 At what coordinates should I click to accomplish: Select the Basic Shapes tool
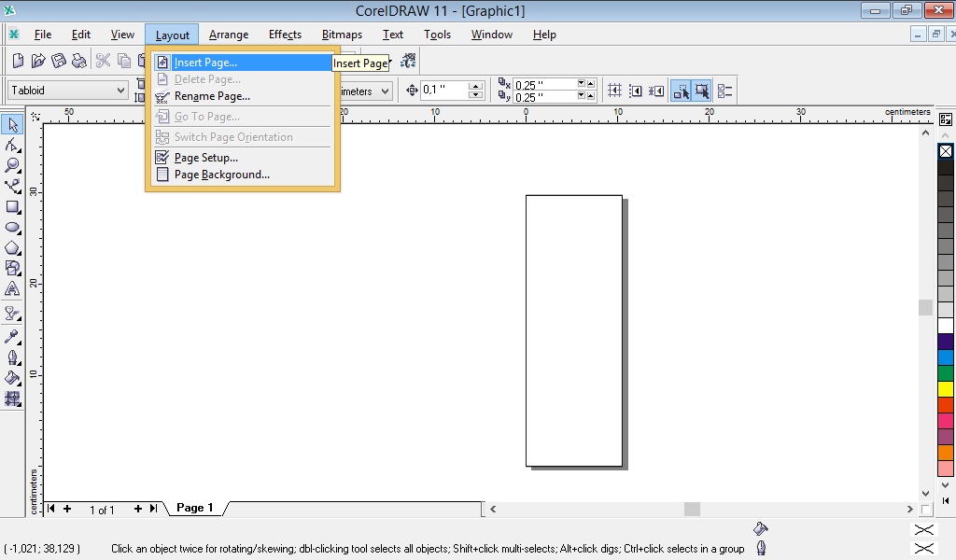[12, 268]
